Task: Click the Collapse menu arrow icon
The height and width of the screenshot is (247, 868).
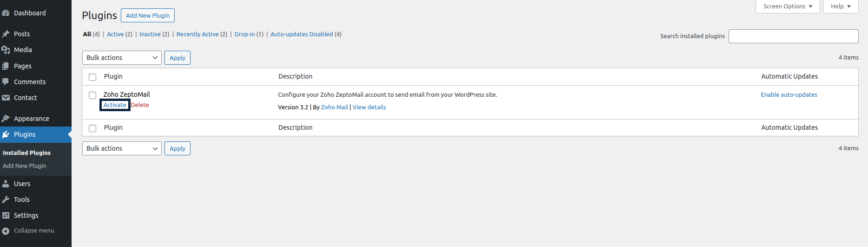Action: pos(6,231)
